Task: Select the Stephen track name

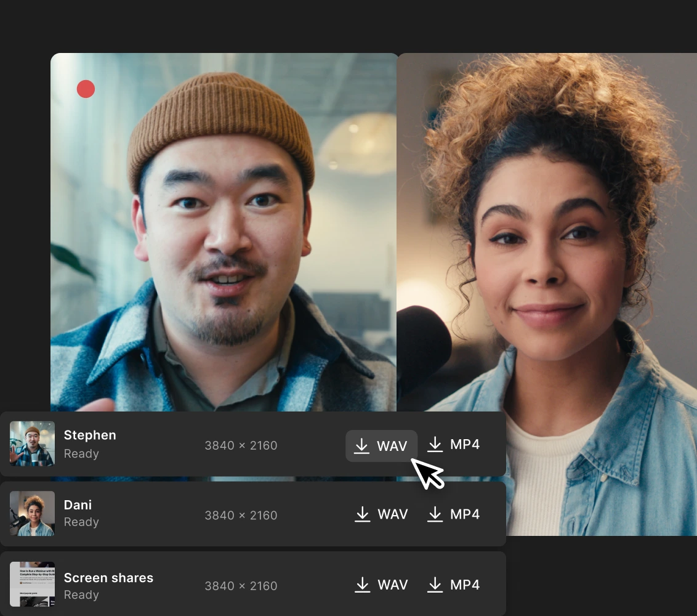Action: click(91, 435)
